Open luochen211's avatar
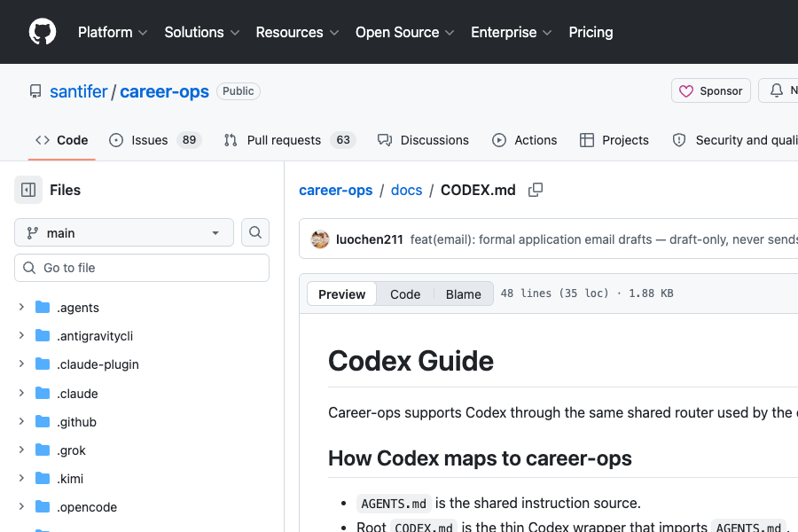Screen dimensions: 798x532 (x=320, y=239)
